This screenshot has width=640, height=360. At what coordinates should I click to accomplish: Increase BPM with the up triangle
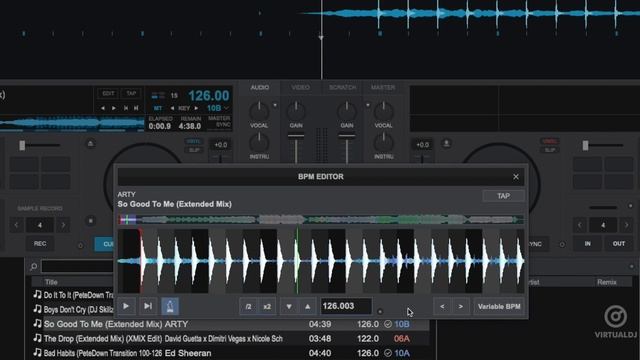click(308, 307)
